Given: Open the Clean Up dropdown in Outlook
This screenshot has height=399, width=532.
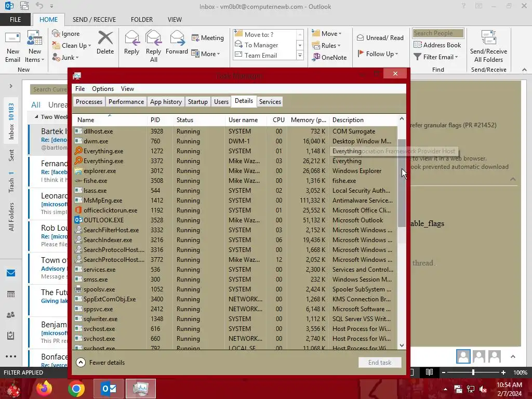Looking at the screenshot, I should pos(72,46).
